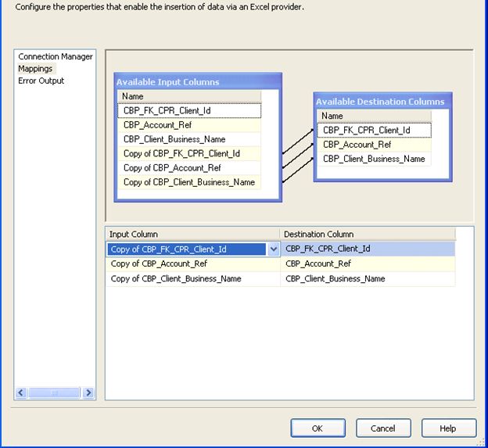Click the Destination Column header
488x448 pixels.
pos(368,235)
